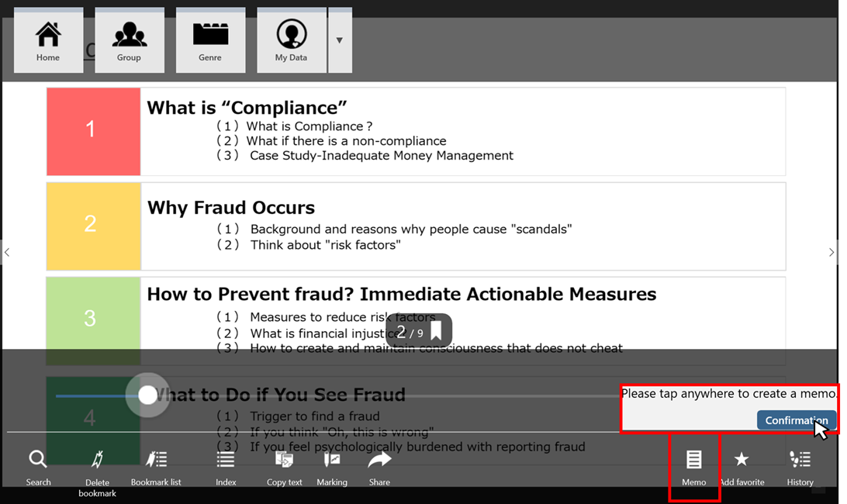Image resolution: width=847 pixels, height=504 pixels.
Task: Click the page slider handle
Action: coord(147,395)
